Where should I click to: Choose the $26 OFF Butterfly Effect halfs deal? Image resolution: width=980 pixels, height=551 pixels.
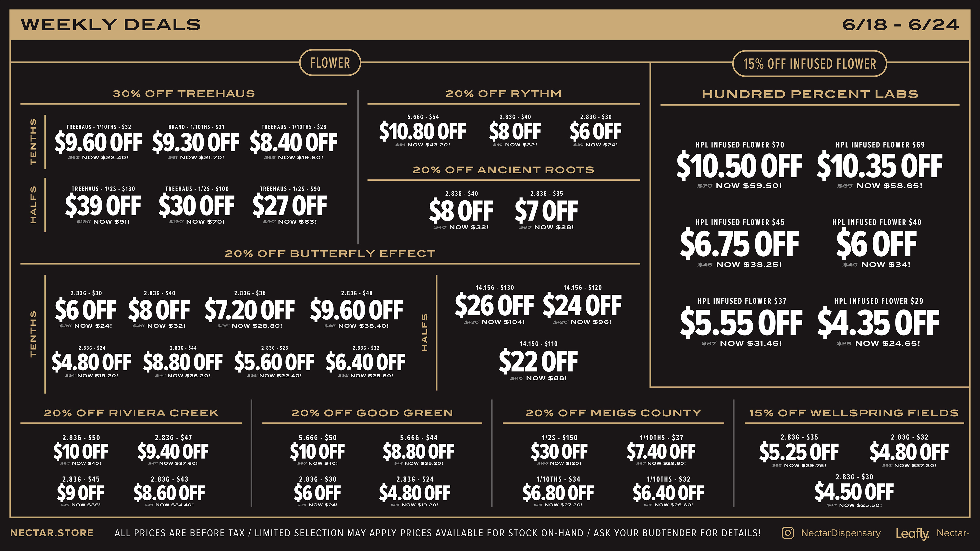point(494,305)
